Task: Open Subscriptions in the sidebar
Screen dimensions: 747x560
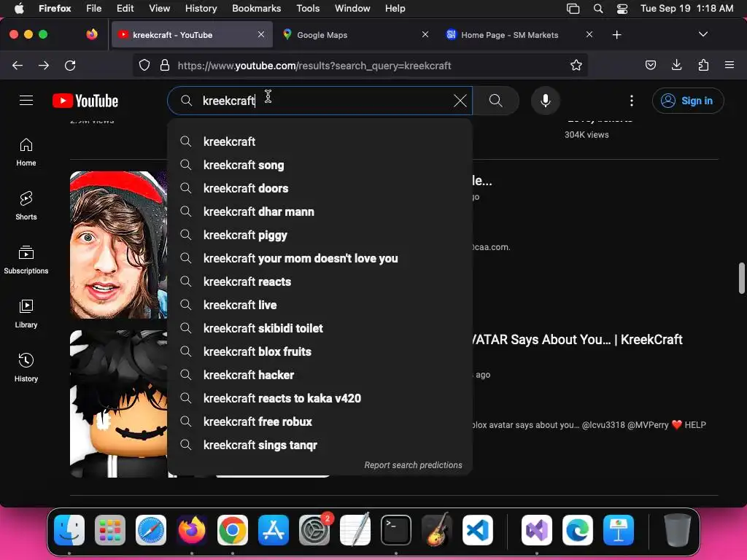Action: coord(26,260)
